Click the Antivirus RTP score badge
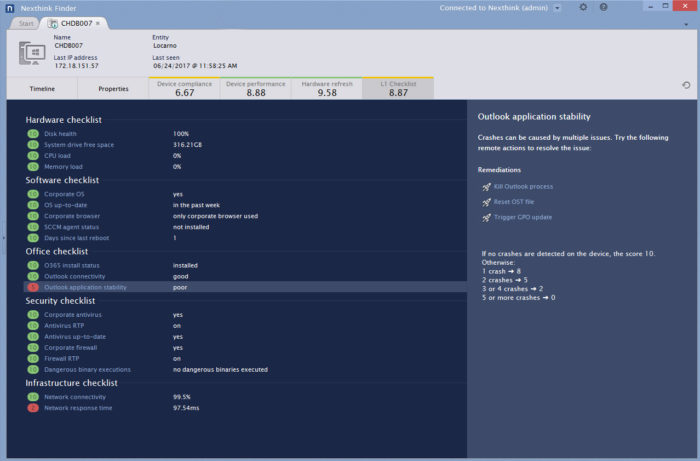The image size is (700, 461). coord(33,326)
